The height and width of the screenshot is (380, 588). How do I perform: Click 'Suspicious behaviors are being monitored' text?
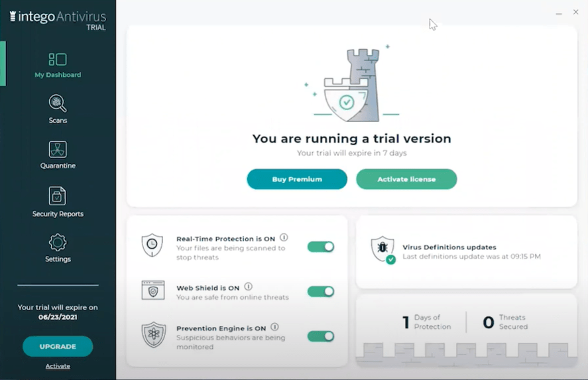pos(231,342)
